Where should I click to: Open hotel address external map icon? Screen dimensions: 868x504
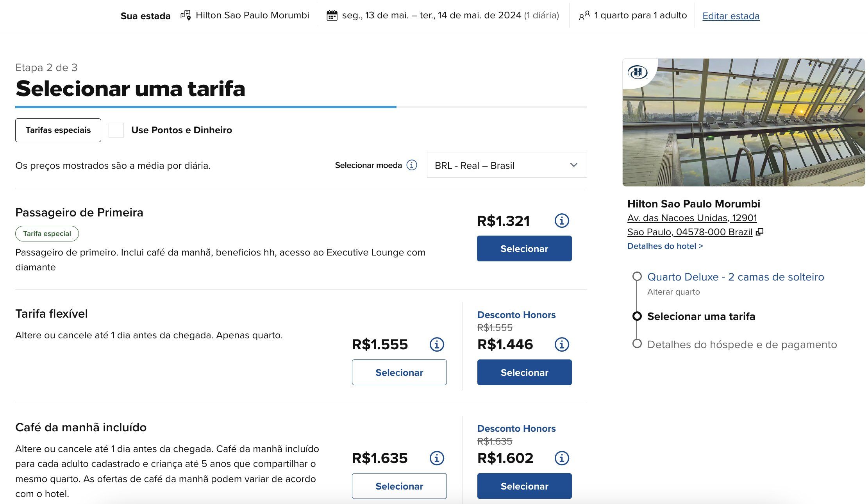(759, 232)
